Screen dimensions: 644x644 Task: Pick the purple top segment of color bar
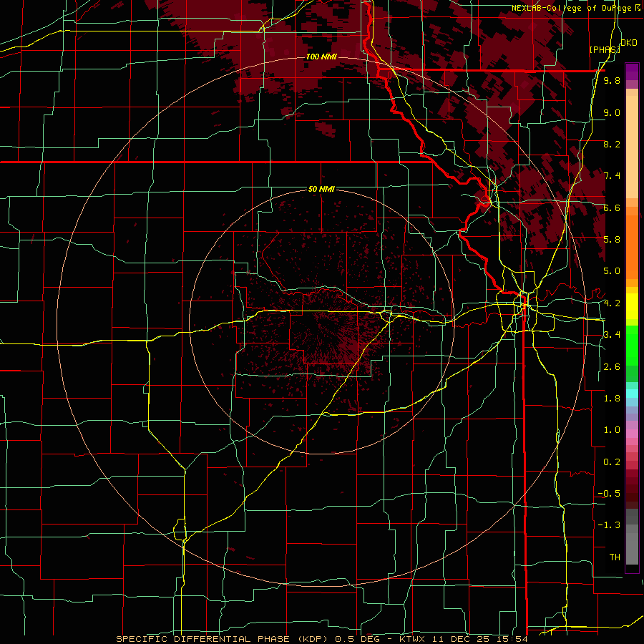coord(632,72)
